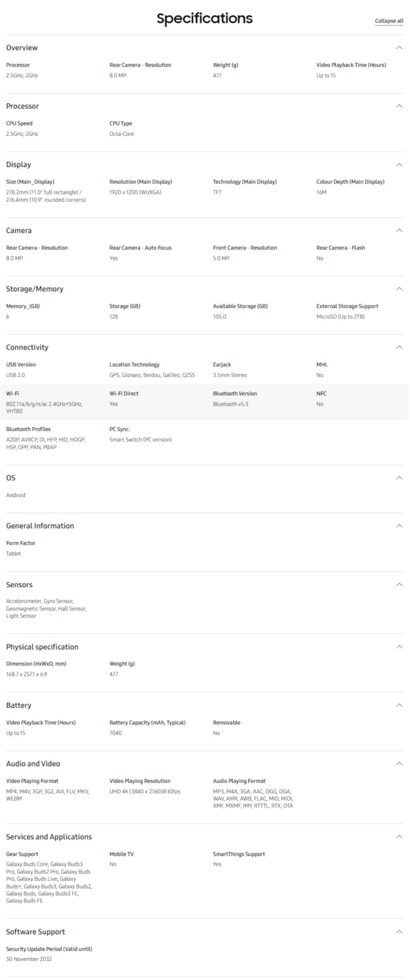Collapse the Battery section chevron

399,705
